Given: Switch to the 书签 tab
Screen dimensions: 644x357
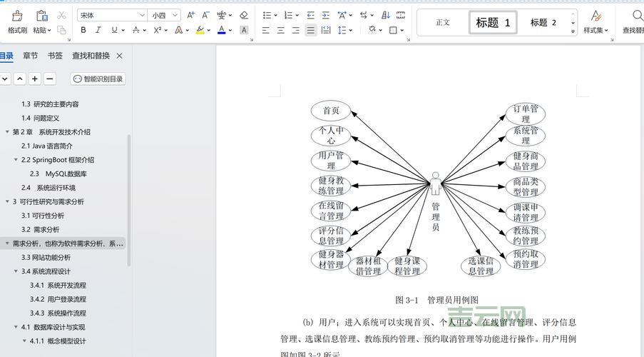Looking at the screenshot, I should (x=55, y=56).
